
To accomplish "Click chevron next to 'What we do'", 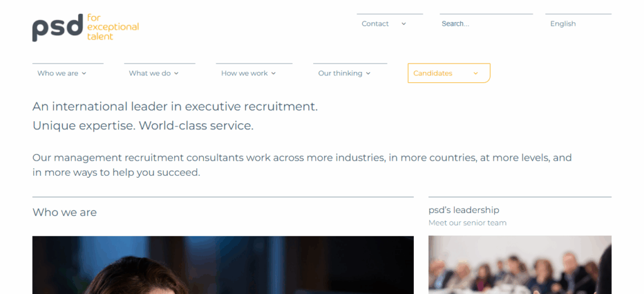I will pyautogui.click(x=177, y=73).
